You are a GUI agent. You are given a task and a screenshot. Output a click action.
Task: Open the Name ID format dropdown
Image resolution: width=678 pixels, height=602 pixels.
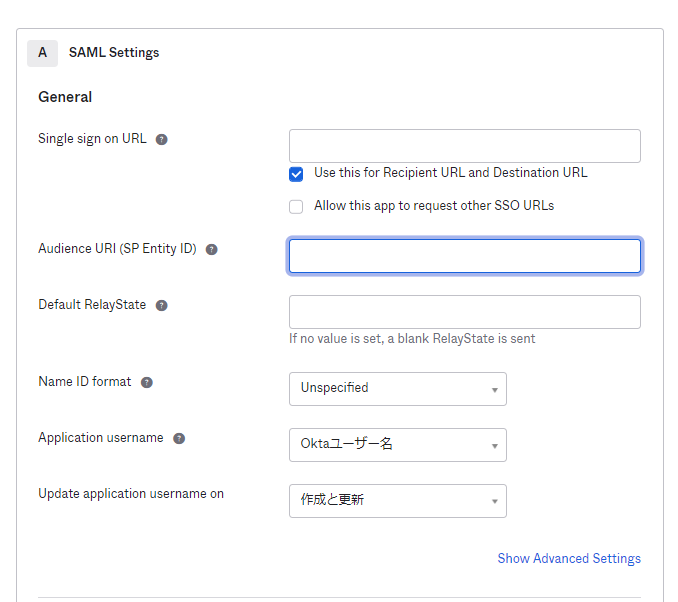click(398, 389)
